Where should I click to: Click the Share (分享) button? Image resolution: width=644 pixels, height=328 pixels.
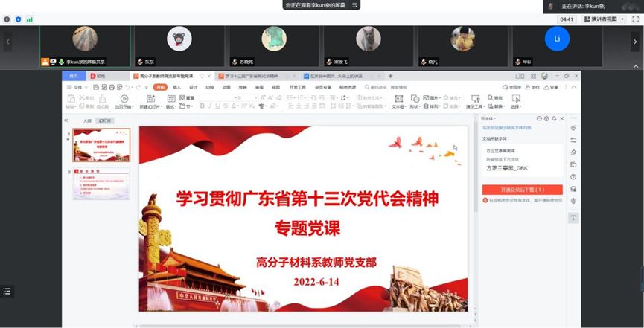(x=551, y=87)
